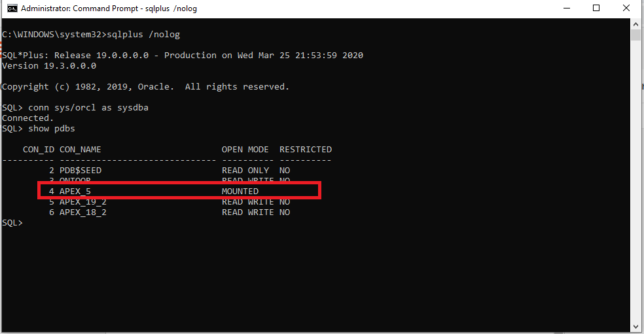644x334 pixels.
Task: Click the MOUNTED open mode value
Action: tap(240, 192)
